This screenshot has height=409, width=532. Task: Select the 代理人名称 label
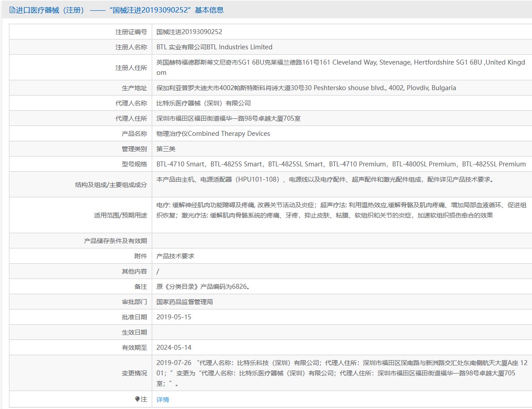pyautogui.click(x=131, y=103)
